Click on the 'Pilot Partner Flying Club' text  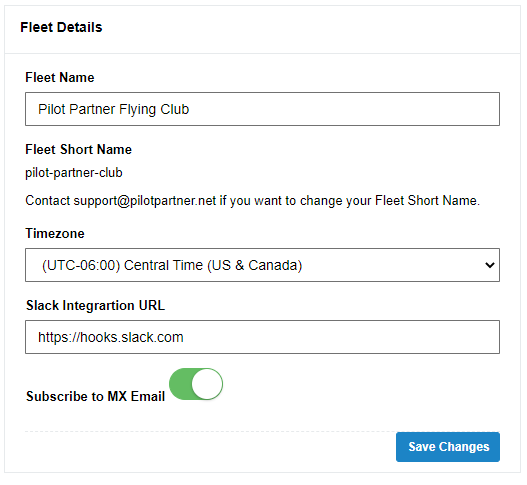[x=114, y=110]
